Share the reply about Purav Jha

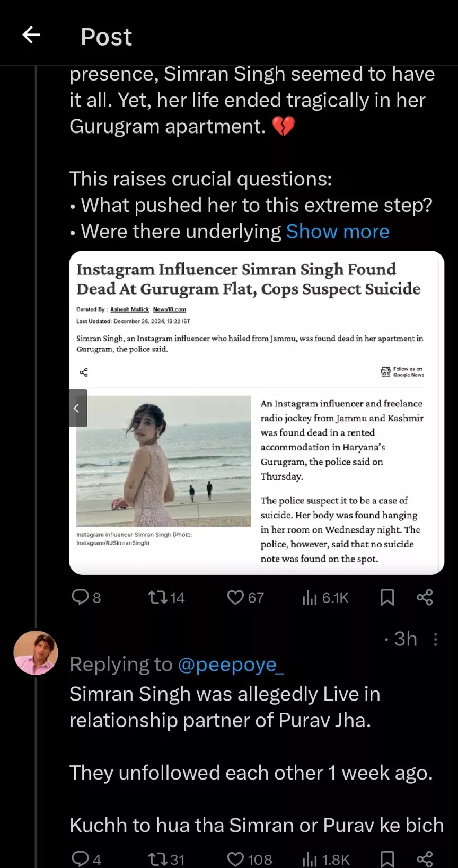(425, 858)
